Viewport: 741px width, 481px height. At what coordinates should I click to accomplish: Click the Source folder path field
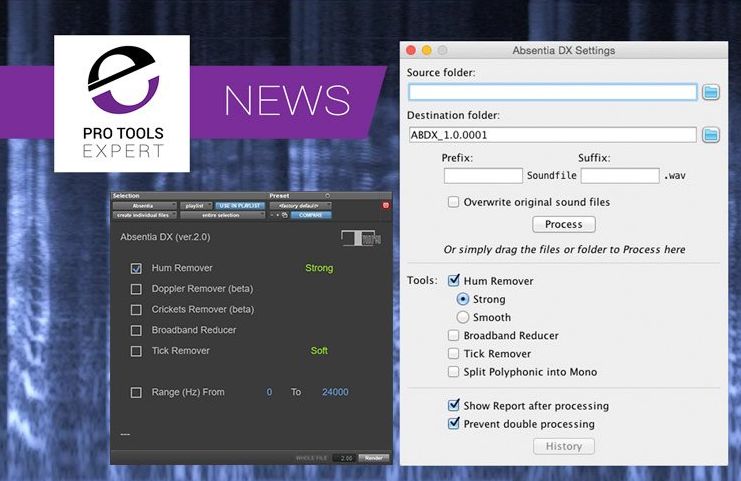pyautogui.click(x=552, y=92)
